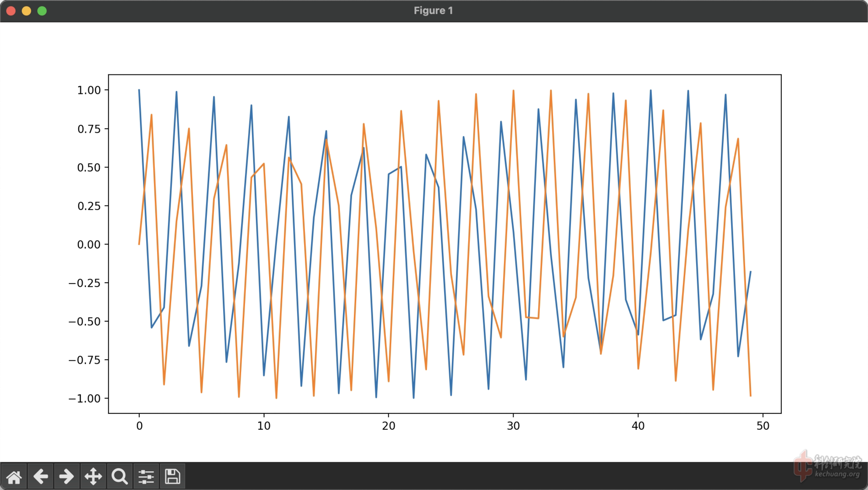Click the kechuang.org watermark logo
Image resolution: width=868 pixels, height=490 pixels.
tap(828, 466)
